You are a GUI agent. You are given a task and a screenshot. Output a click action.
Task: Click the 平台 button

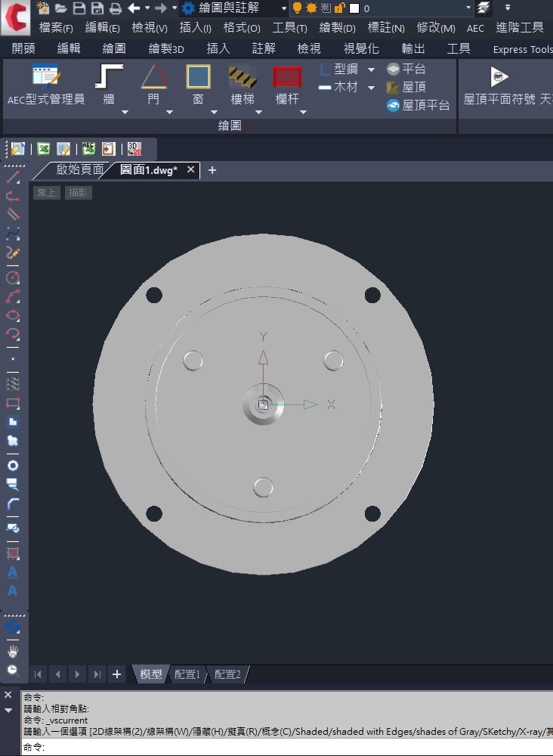click(x=406, y=70)
